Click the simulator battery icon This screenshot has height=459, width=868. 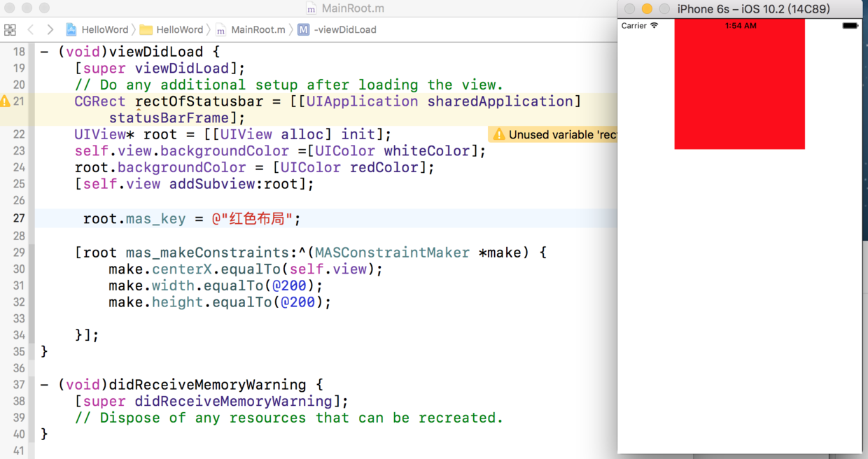coord(850,26)
